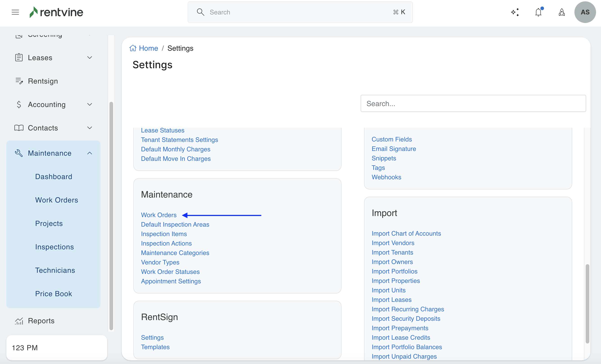Click the Reports chart icon in sidebar

click(19, 321)
